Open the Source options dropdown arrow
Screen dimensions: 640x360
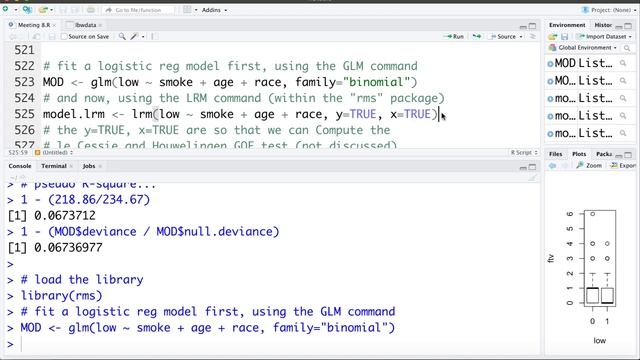521,37
